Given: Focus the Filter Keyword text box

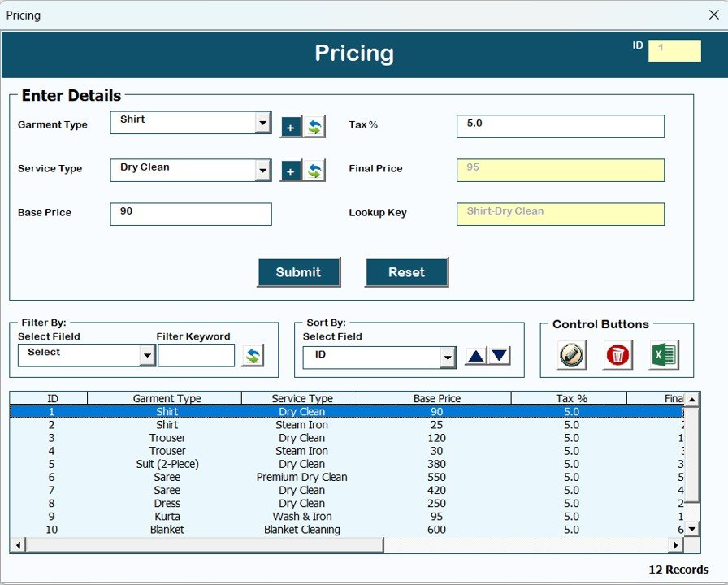Looking at the screenshot, I should point(197,355).
